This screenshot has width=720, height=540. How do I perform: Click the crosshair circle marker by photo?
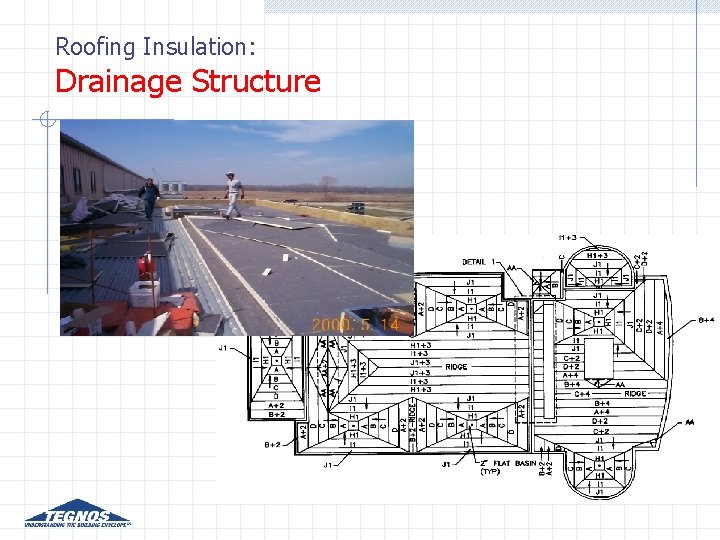(x=46, y=119)
